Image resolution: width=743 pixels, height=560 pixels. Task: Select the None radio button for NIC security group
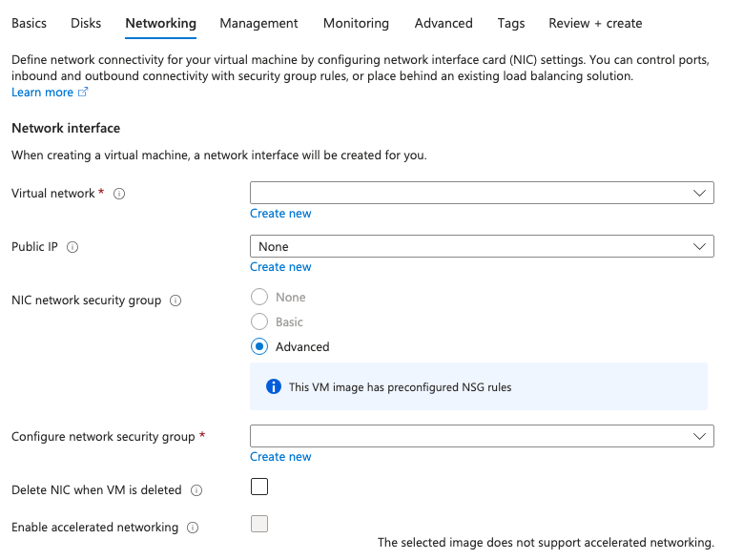[x=259, y=297]
